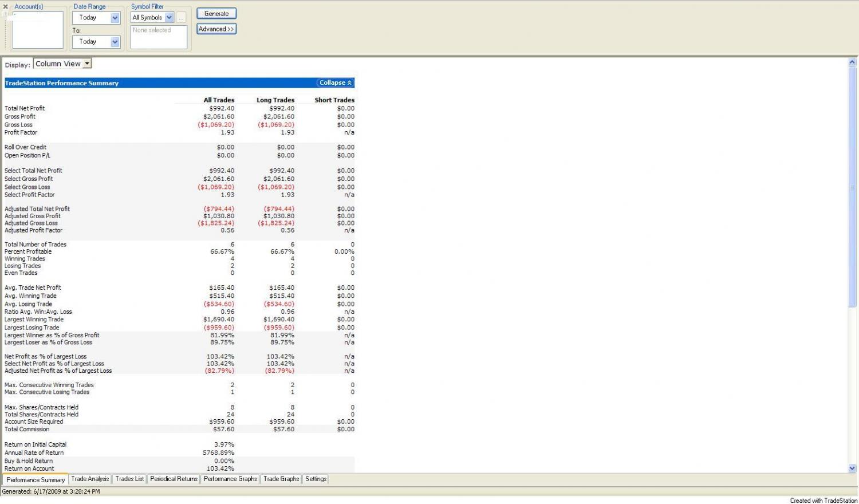Click the scroll up arrow of the report
The image size is (859, 504).
pos(852,62)
